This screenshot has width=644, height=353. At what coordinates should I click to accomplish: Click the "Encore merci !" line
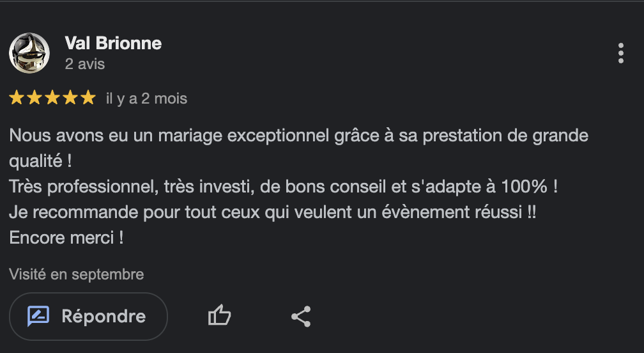66,237
